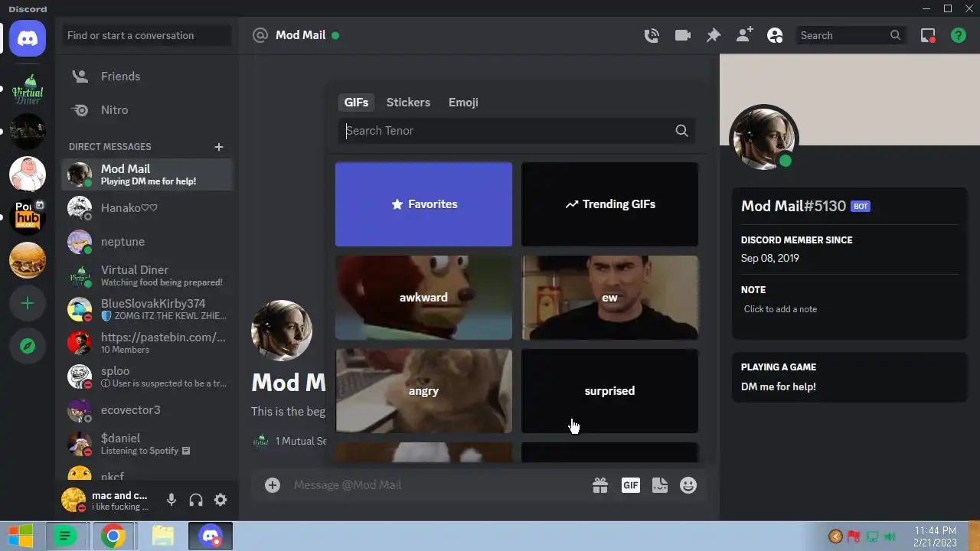Toggle headphones deafen
This screenshot has height=551, width=980.
[196, 500]
